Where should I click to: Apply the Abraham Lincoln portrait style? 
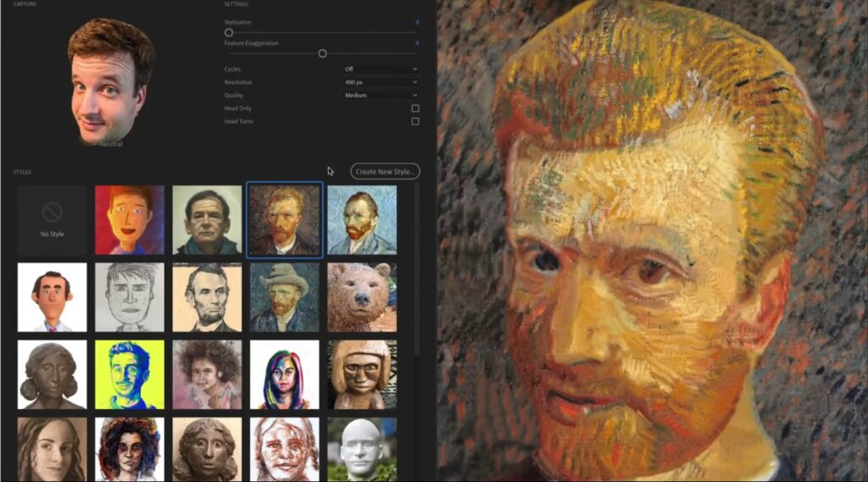(207, 297)
